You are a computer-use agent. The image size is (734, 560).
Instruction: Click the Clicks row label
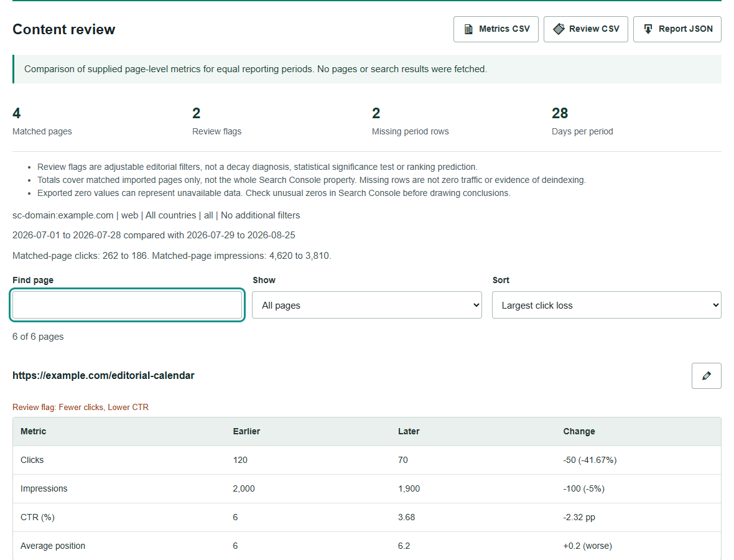[x=32, y=460]
